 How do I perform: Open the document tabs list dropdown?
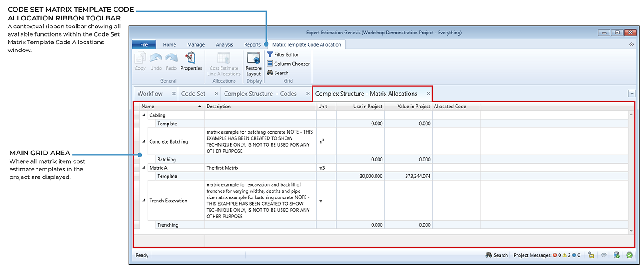pyautogui.click(x=632, y=94)
